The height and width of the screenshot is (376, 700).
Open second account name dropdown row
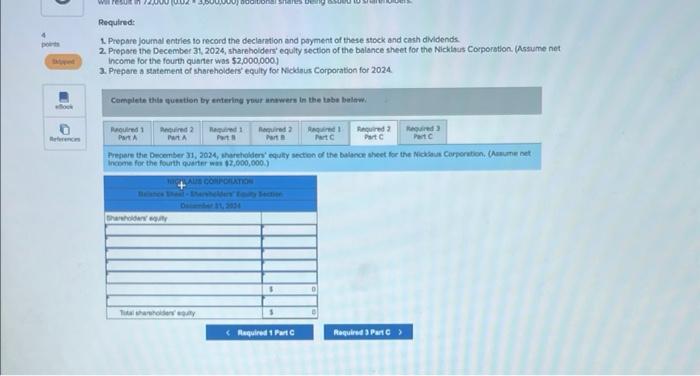pyautogui.click(x=183, y=242)
